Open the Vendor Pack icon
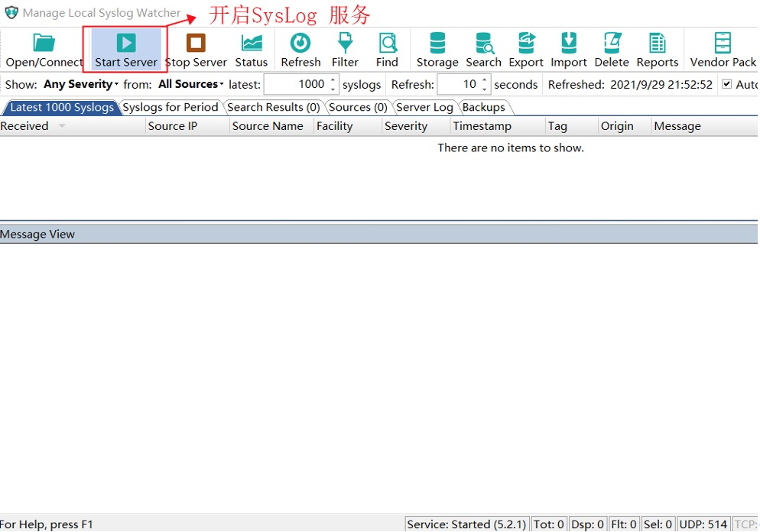Screen dimensions: 760x532 [x=723, y=43]
